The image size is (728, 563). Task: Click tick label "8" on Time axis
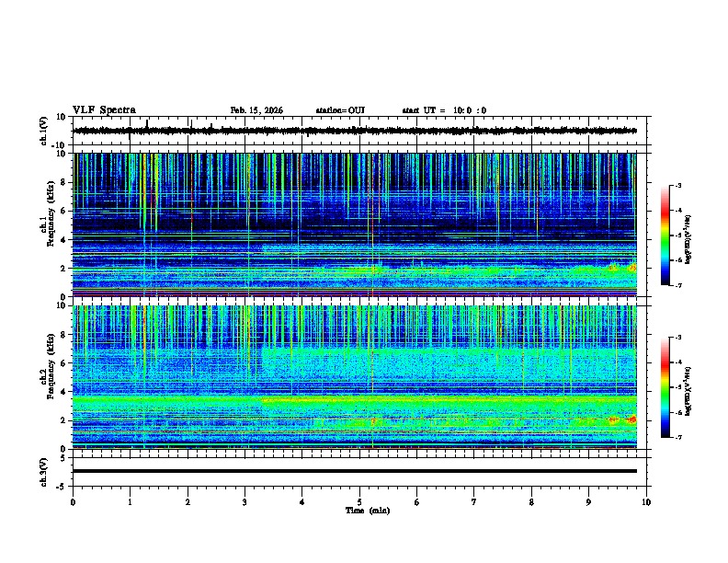531,502
